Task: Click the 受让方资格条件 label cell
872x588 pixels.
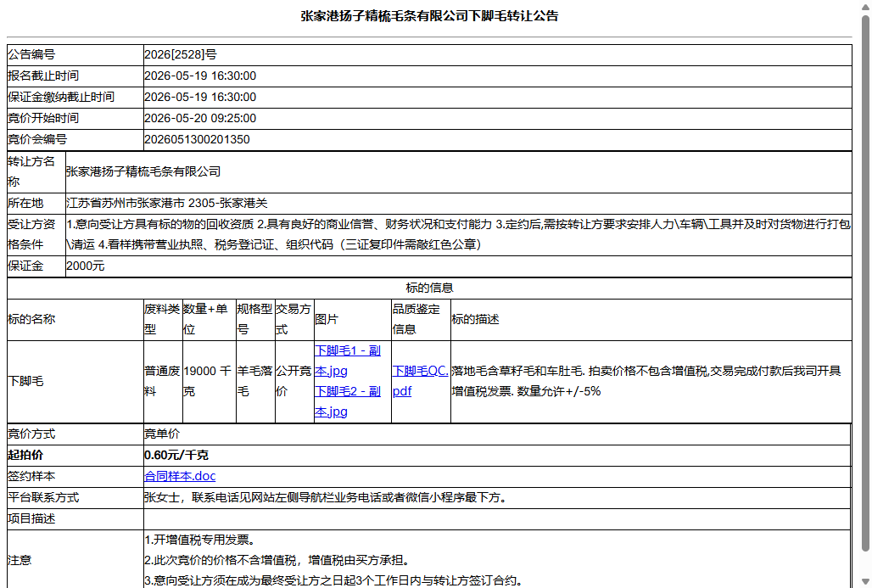Action: point(36,234)
